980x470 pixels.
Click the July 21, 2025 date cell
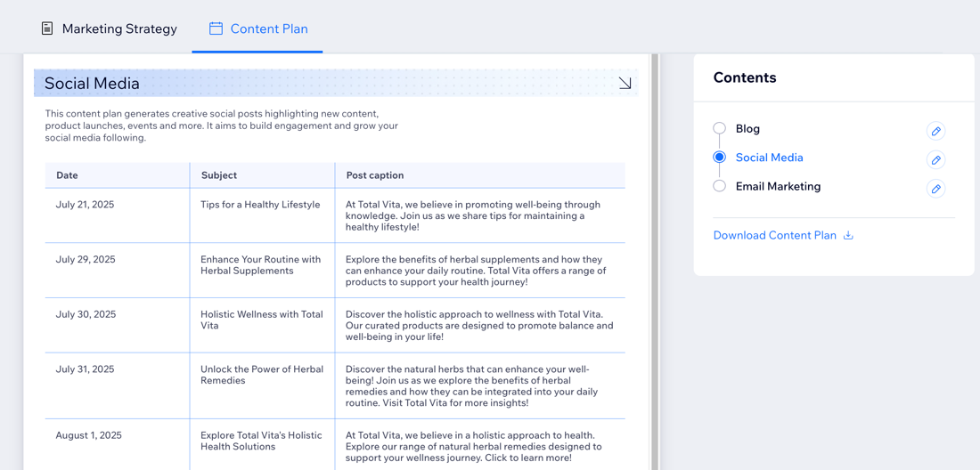[x=85, y=204]
